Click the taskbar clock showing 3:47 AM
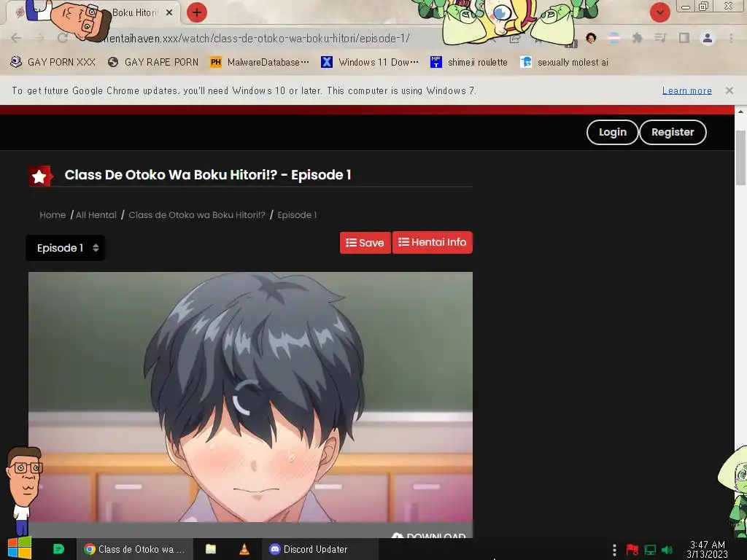The width and height of the screenshot is (747, 560). pos(707,549)
